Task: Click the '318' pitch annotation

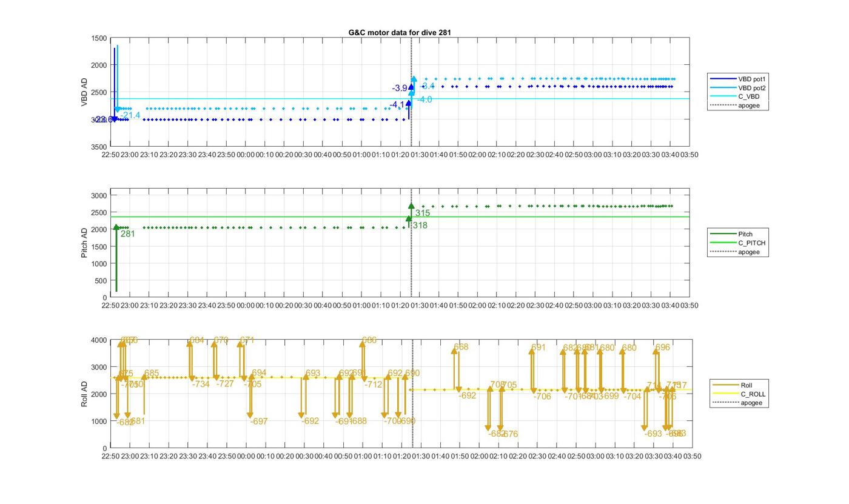Action: 420,226
